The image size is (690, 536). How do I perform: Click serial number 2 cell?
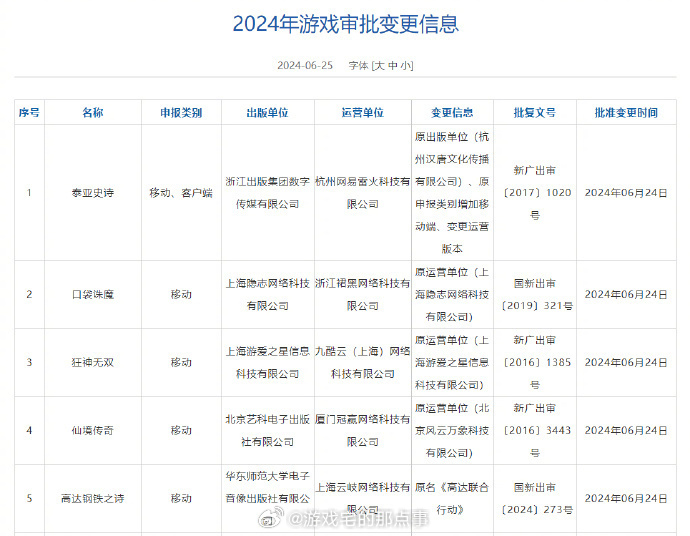(29, 294)
